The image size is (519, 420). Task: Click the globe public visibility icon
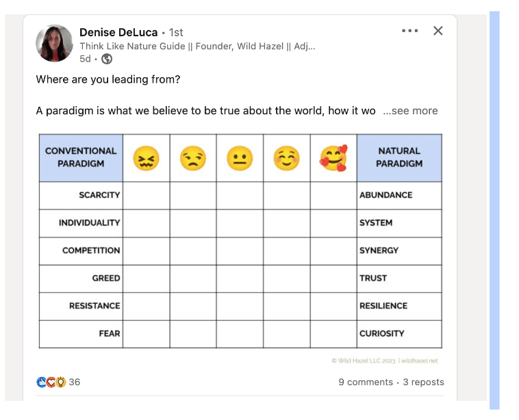[107, 59]
